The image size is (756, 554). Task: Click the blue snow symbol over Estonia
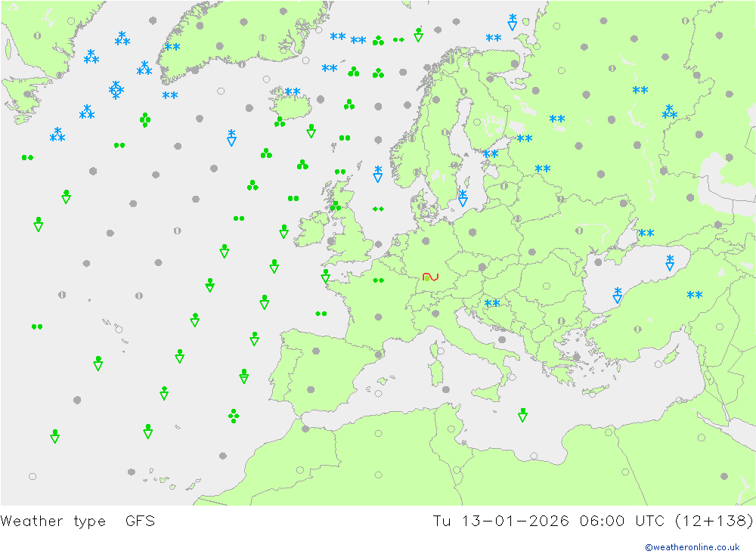(491, 154)
